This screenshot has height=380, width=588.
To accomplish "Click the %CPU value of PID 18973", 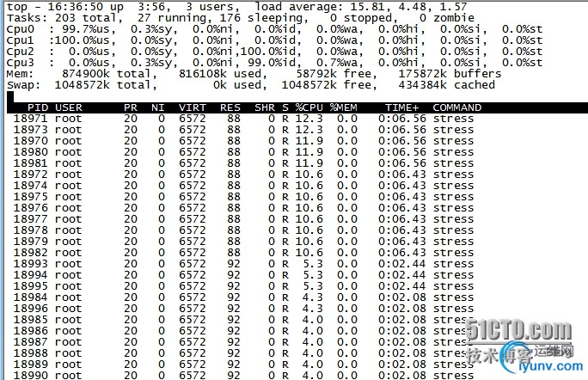I will pos(309,130).
